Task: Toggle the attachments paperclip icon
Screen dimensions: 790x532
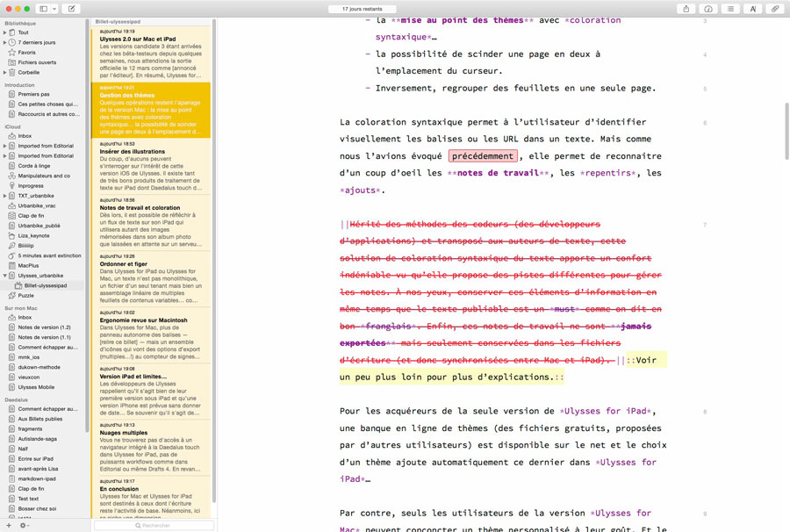Action: point(775,9)
